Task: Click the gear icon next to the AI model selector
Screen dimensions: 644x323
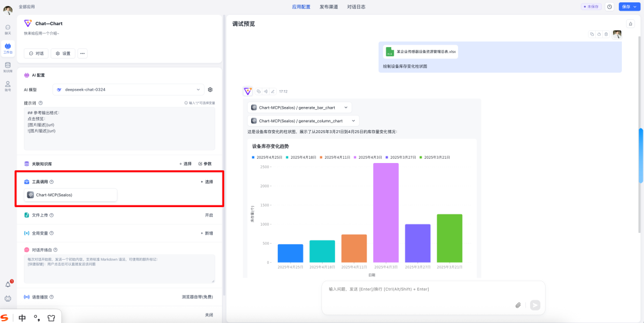Action: (x=210, y=90)
